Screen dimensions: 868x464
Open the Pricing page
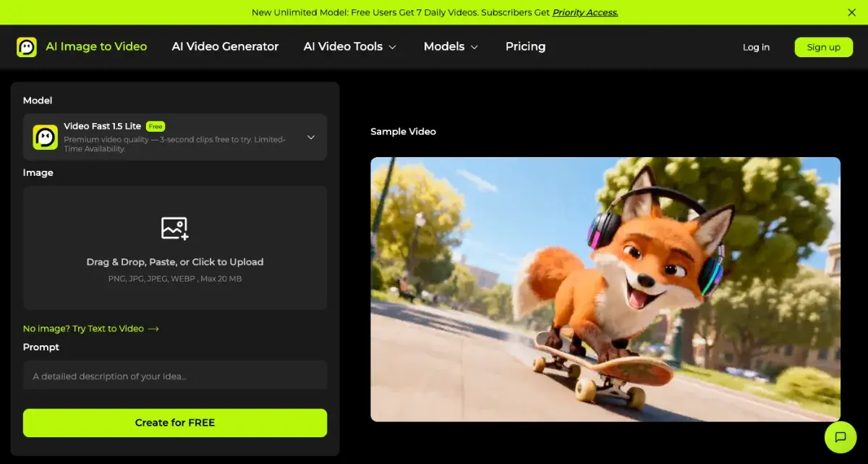(x=525, y=46)
